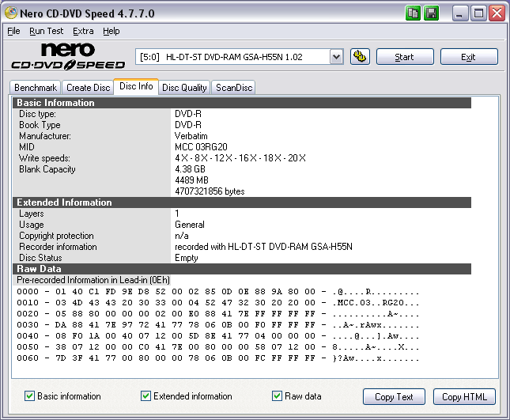Click the raw data row starting 0050
This screenshot has width=510, height=420.
point(217,346)
